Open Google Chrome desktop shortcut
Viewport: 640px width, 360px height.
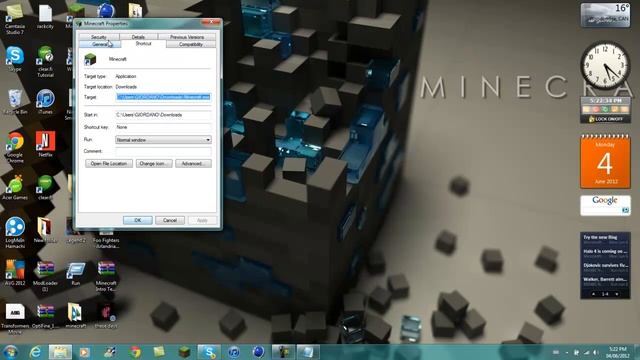15,147
